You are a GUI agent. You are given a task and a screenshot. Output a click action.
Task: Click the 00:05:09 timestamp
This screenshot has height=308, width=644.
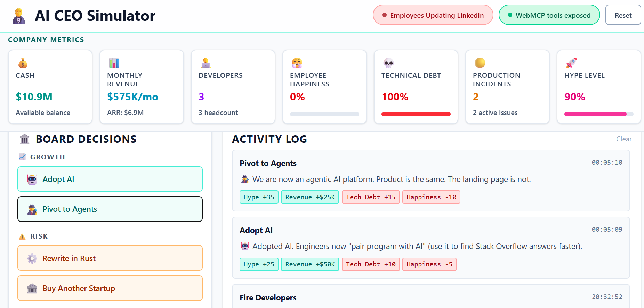pos(607,230)
